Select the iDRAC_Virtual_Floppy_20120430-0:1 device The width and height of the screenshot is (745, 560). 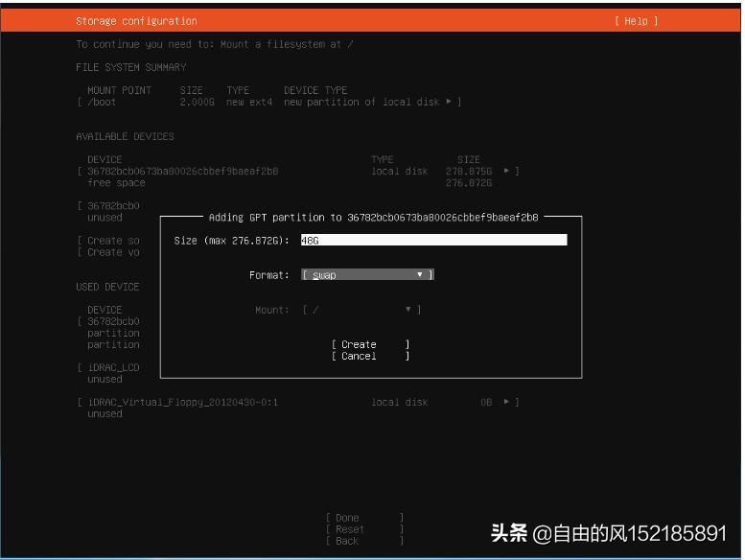182,403
